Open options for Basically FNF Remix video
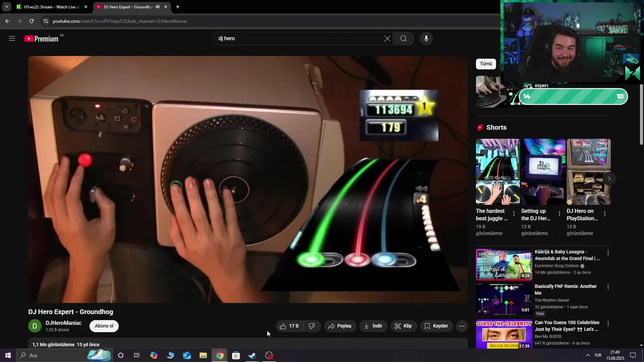The height and width of the screenshot is (362, 644). (608, 288)
